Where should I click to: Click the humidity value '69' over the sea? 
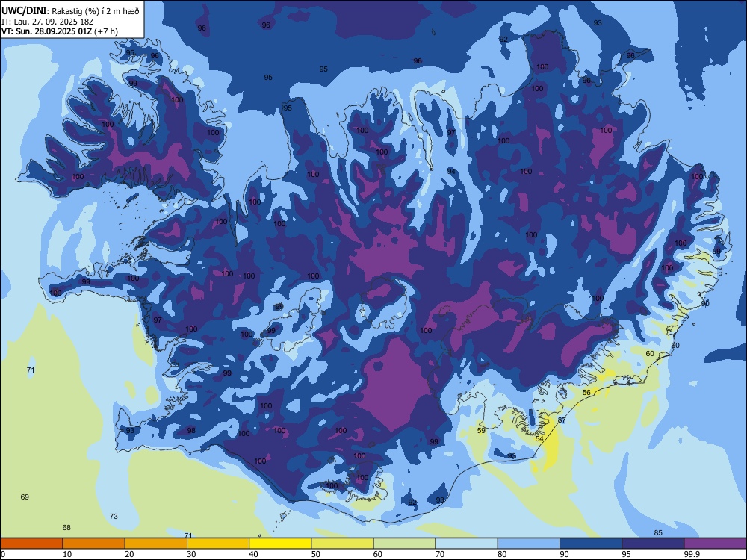click(x=25, y=497)
